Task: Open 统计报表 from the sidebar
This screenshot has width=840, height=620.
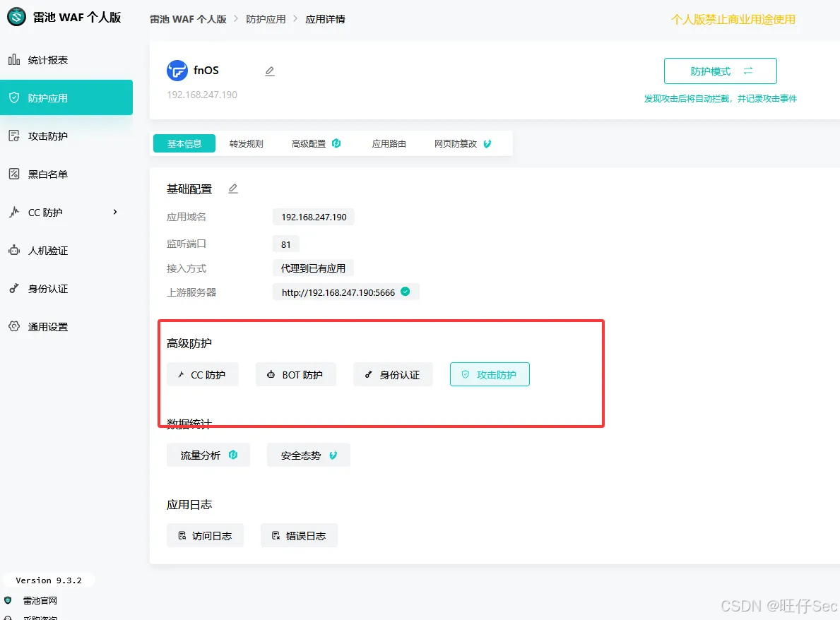Action: tap(66, 60)
